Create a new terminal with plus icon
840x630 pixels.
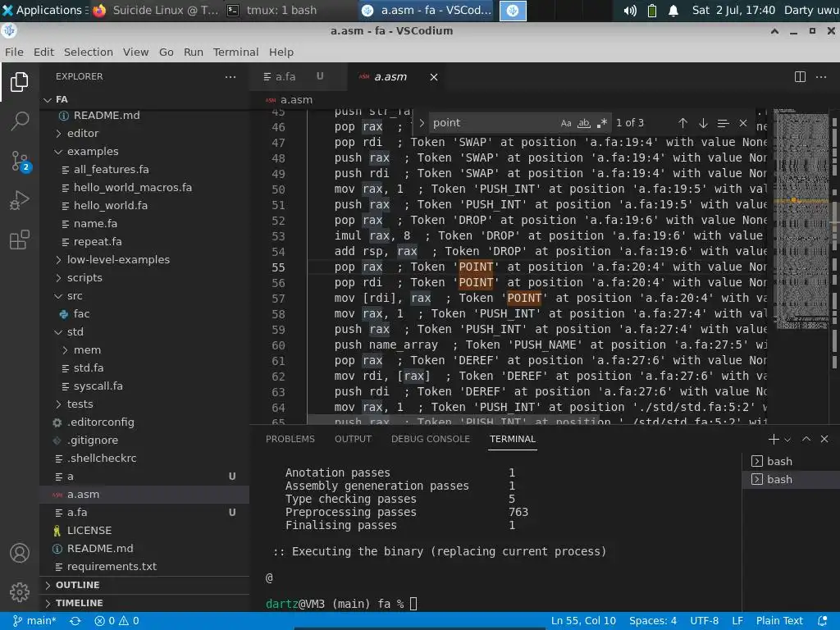[774, 440]
